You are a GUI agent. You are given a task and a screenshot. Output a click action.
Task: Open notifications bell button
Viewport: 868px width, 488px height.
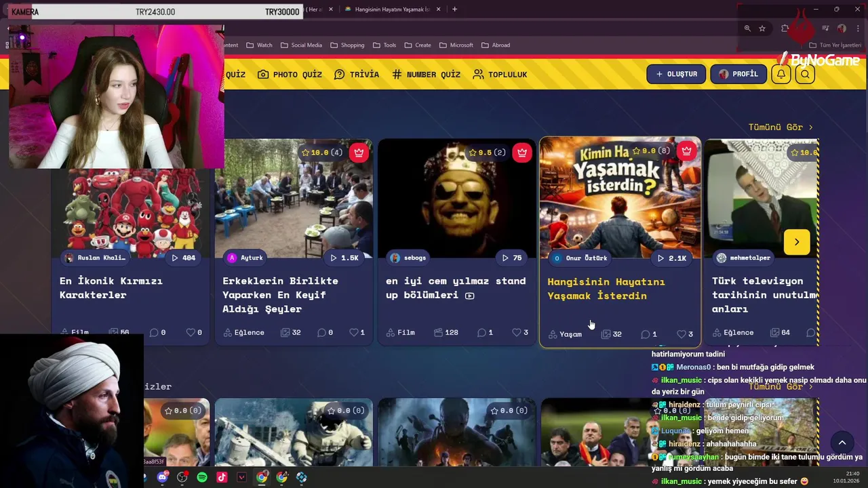(x=781, y=75)
